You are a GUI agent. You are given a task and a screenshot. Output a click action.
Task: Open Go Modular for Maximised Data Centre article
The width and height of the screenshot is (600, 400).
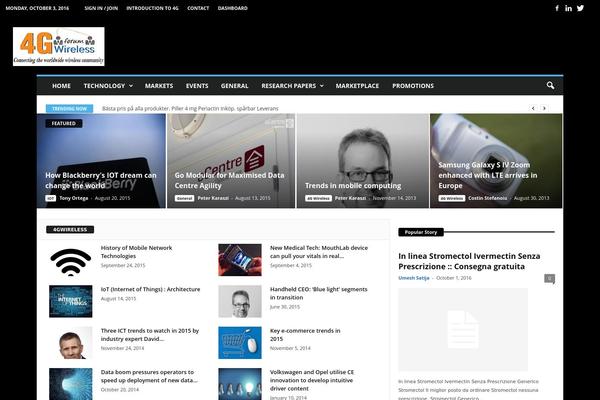click(229, 180)
